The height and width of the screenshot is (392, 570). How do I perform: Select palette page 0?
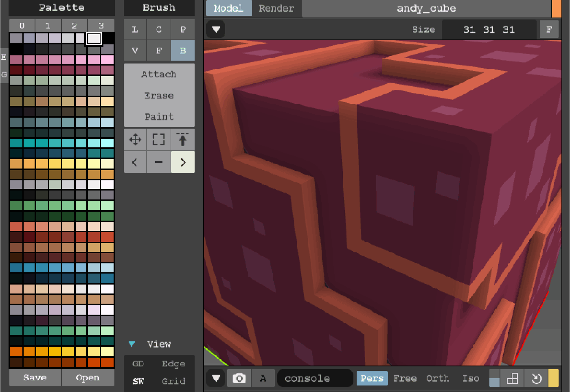[22, 25]
